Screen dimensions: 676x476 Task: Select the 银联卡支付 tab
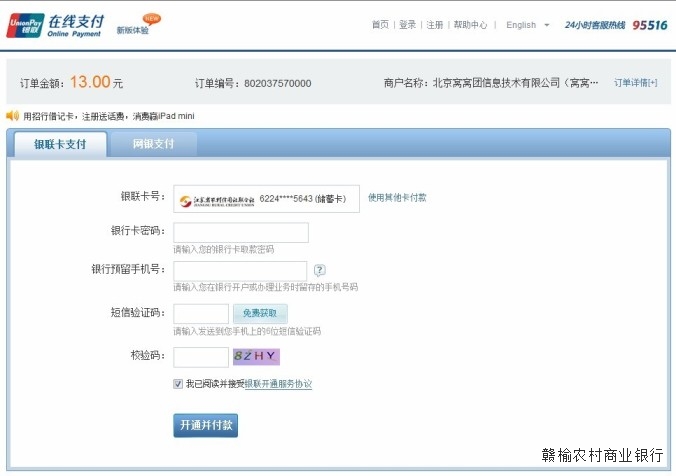click(60, 144)
